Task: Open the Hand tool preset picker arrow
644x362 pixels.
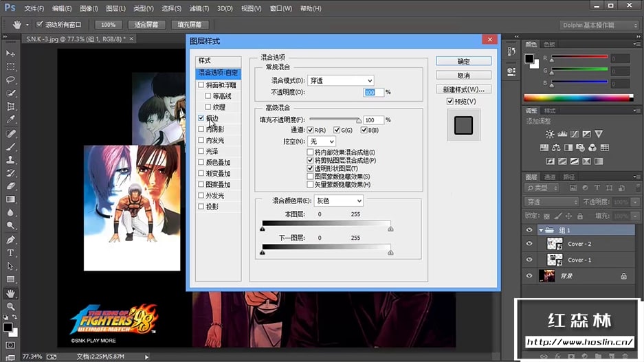Action: pos(27,25)
